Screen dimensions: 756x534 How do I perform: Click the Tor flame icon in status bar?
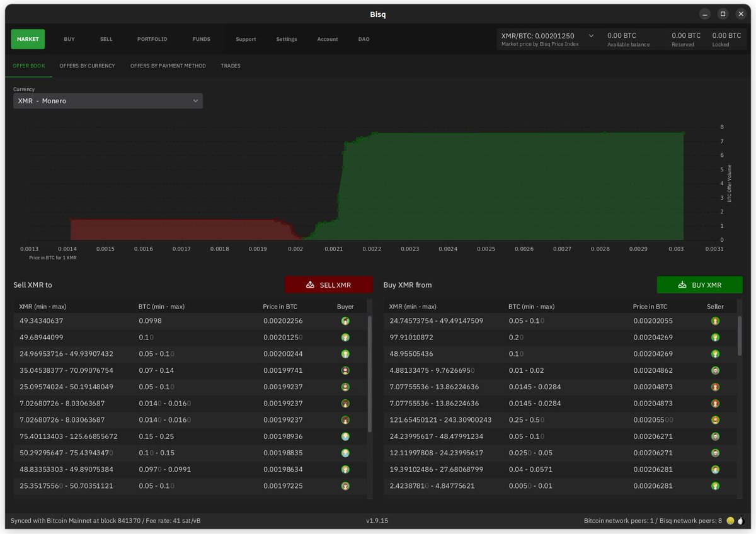click(741, 521)
